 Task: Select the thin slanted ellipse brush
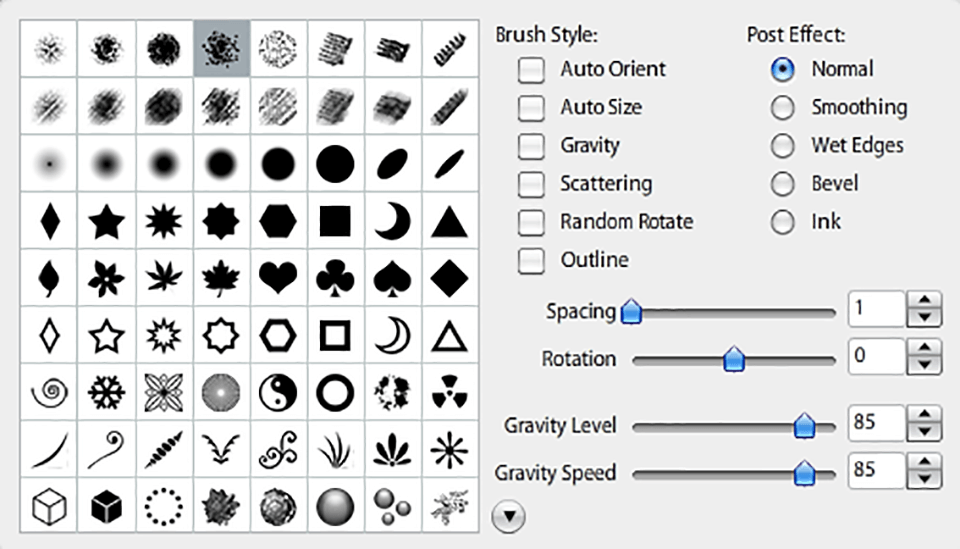point(449,164)
